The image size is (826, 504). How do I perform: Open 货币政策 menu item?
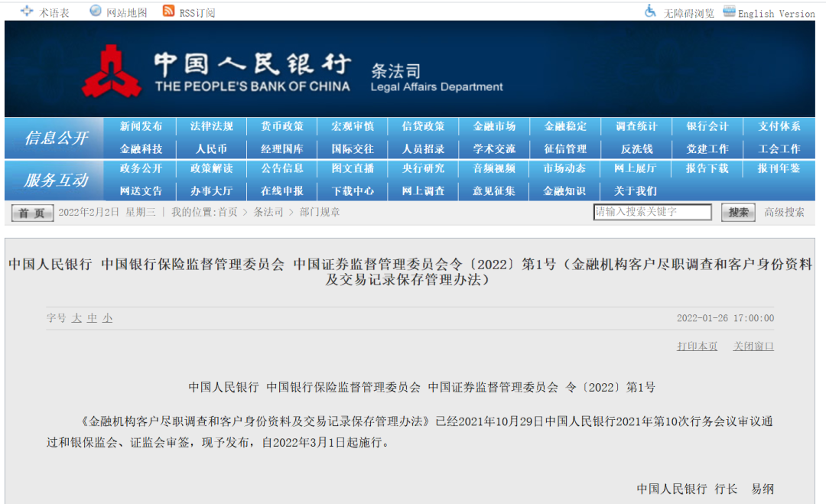tap(282, 126)
